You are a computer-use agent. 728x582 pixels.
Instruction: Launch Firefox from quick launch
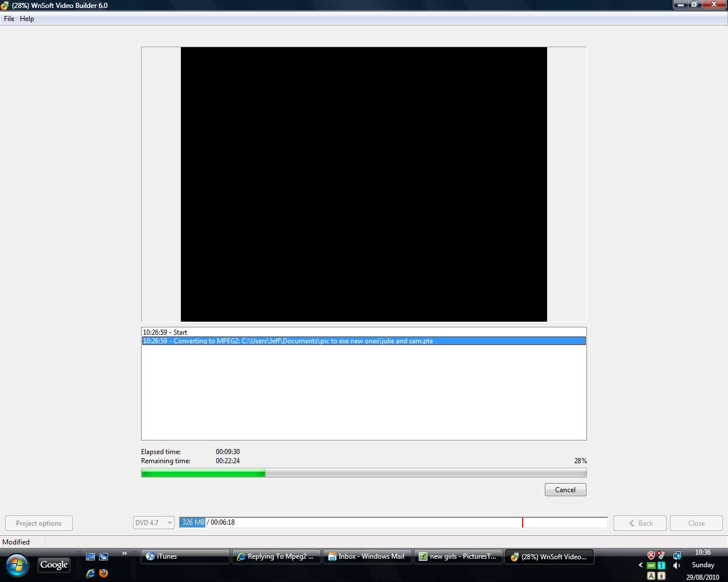tap(104, 573)
